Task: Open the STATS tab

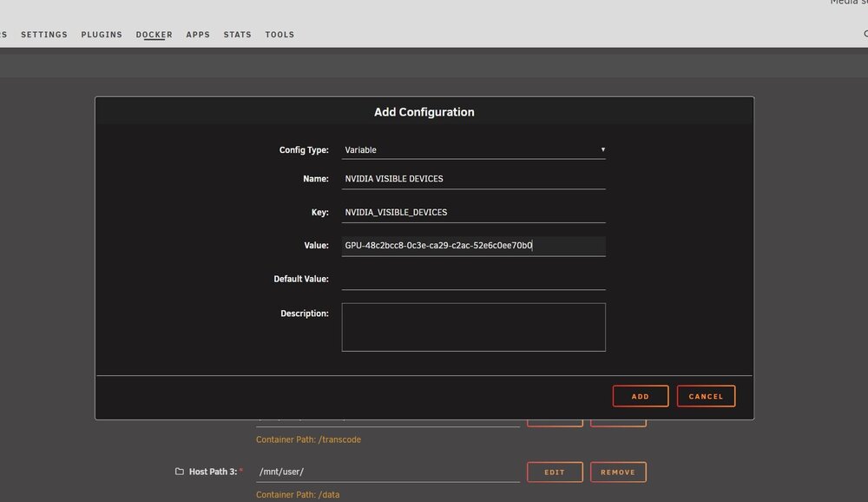Action: coord(238,35)
